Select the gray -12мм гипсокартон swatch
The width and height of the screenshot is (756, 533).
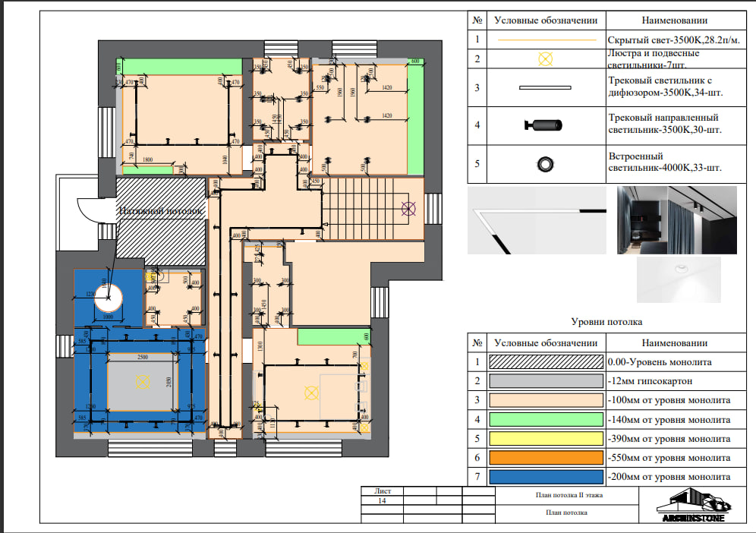click(547, 381)
